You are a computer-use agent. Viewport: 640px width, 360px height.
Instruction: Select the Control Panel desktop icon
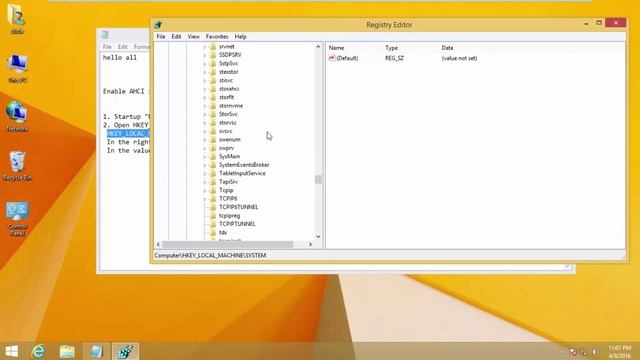click(17, 219)
